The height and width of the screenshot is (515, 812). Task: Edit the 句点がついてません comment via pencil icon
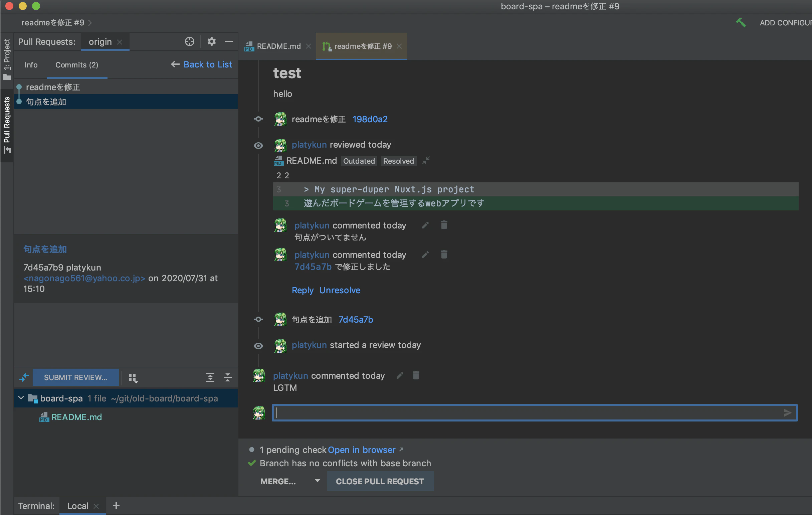(x=425, y=225)
